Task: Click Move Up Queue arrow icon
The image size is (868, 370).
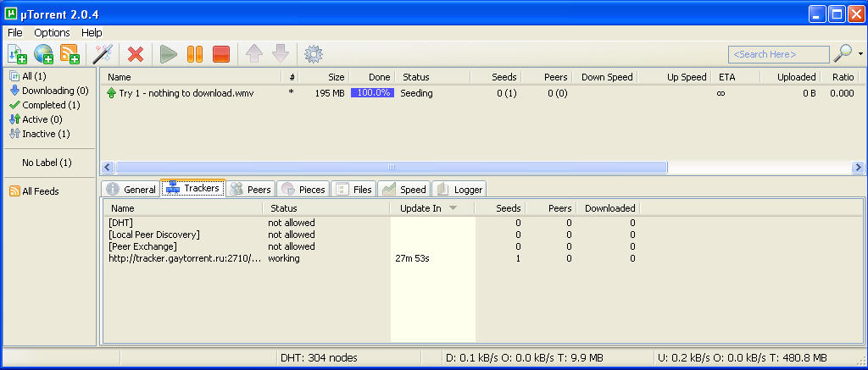Action: [x=254, y=53]
